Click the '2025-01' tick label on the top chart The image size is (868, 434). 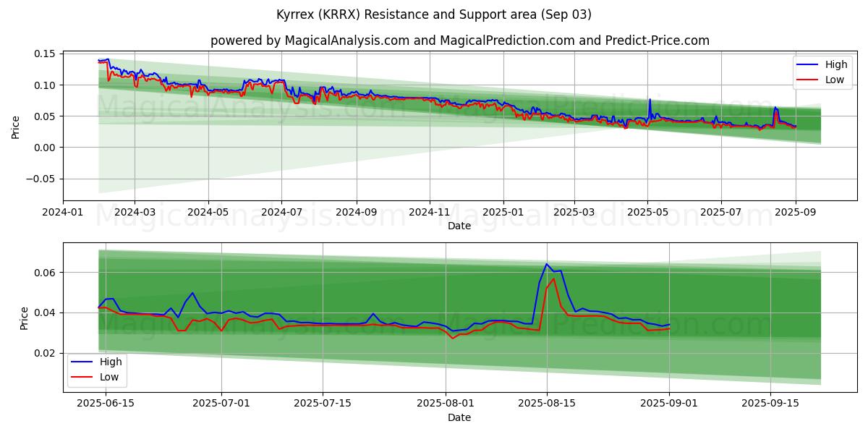point(503,212)
